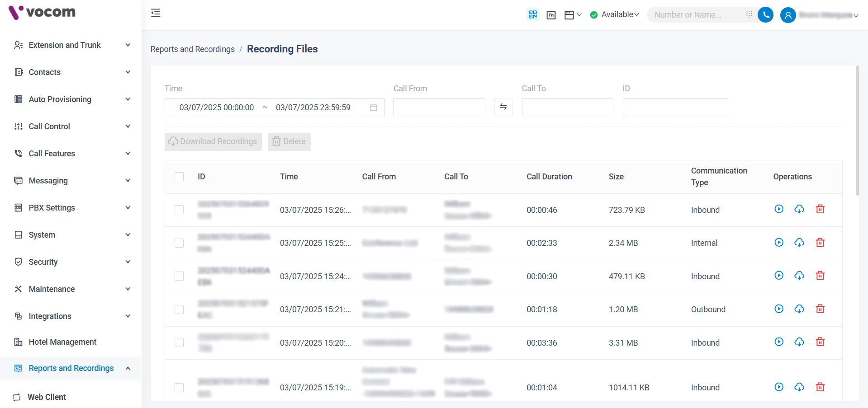Click the Call From filter input
The image size is (868, 408).
(x=439, y=108)
